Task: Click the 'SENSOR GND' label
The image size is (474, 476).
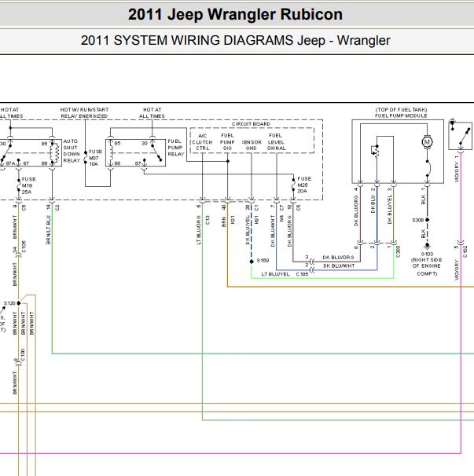Action: tap(252, 145)
